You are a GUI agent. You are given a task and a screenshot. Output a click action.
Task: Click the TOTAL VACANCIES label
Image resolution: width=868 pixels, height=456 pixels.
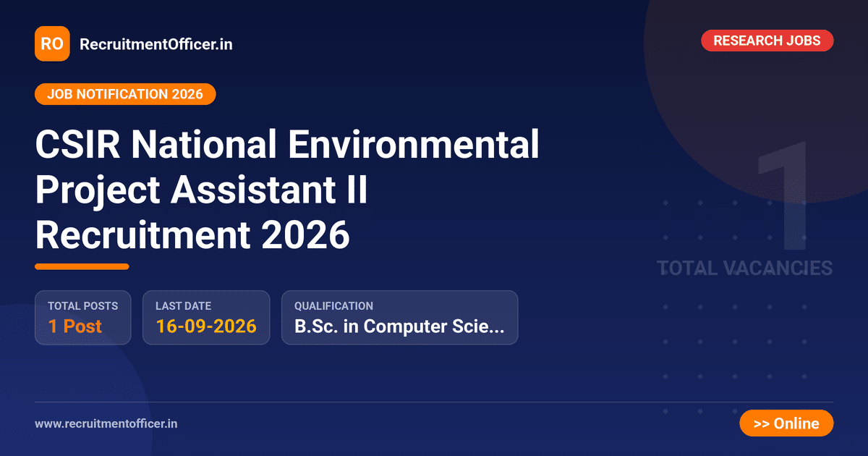[x=745, y=269]
